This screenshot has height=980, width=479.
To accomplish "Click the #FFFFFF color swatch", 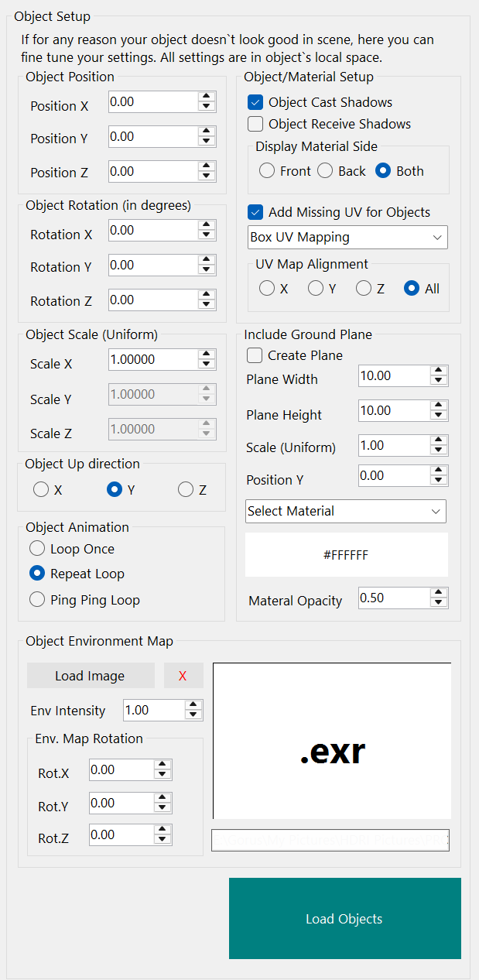I will tap(347, 554).
